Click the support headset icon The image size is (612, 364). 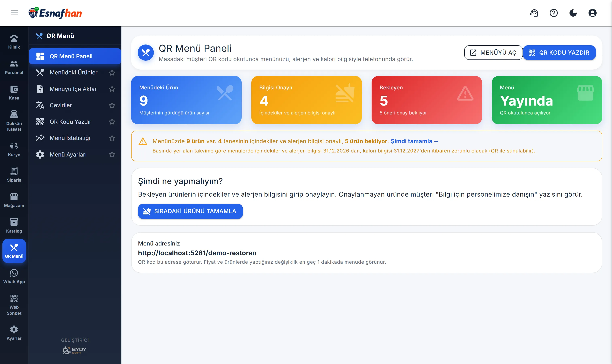534,13
